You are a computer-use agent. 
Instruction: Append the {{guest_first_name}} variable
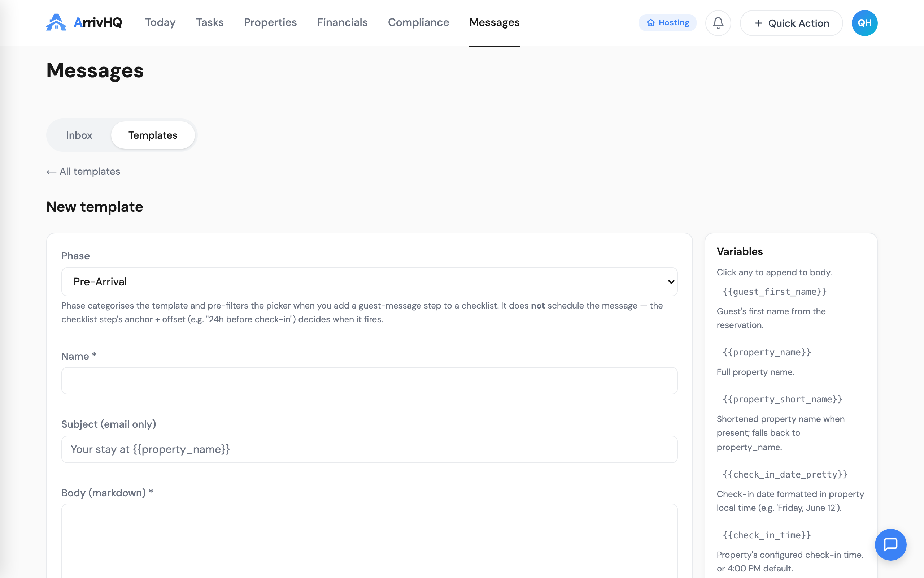(x=774, y=292)
